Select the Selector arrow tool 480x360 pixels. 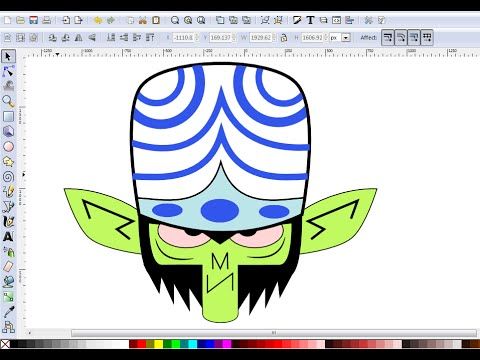[x=8, y=57]
